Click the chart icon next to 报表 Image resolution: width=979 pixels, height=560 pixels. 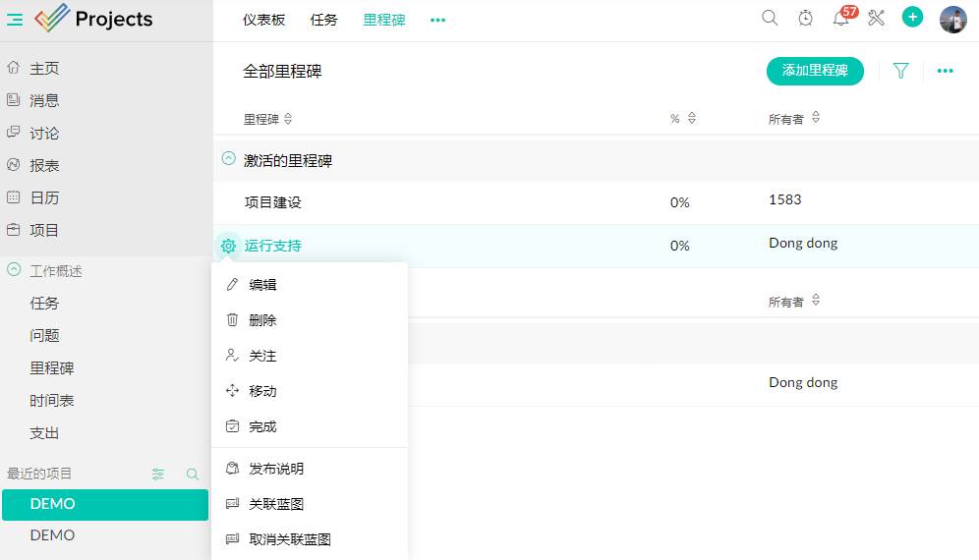pyautogui.click(x=13, y=165)
